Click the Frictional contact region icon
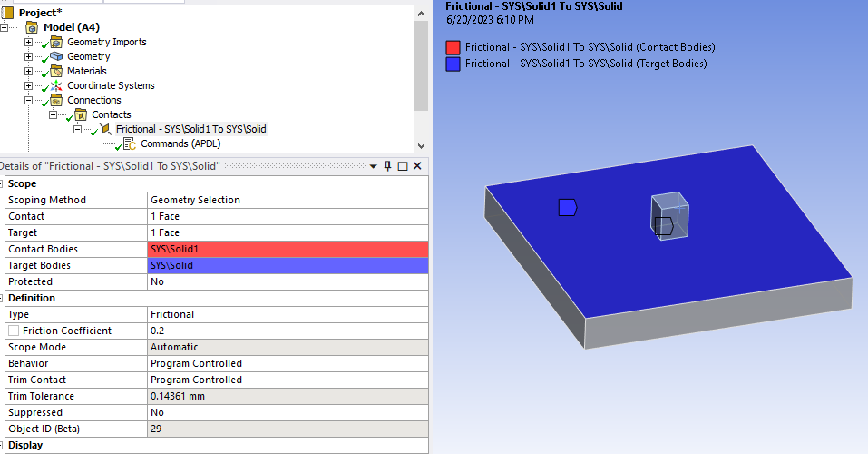This screenshot has width=868, height=454. pyautogui.click(x=105, y=129)
